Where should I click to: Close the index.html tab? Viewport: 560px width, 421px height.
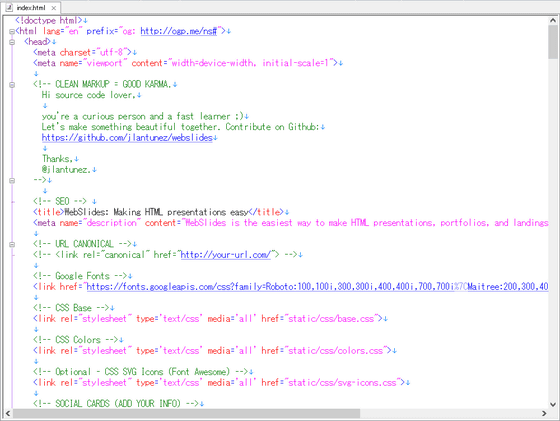(54, 8)
